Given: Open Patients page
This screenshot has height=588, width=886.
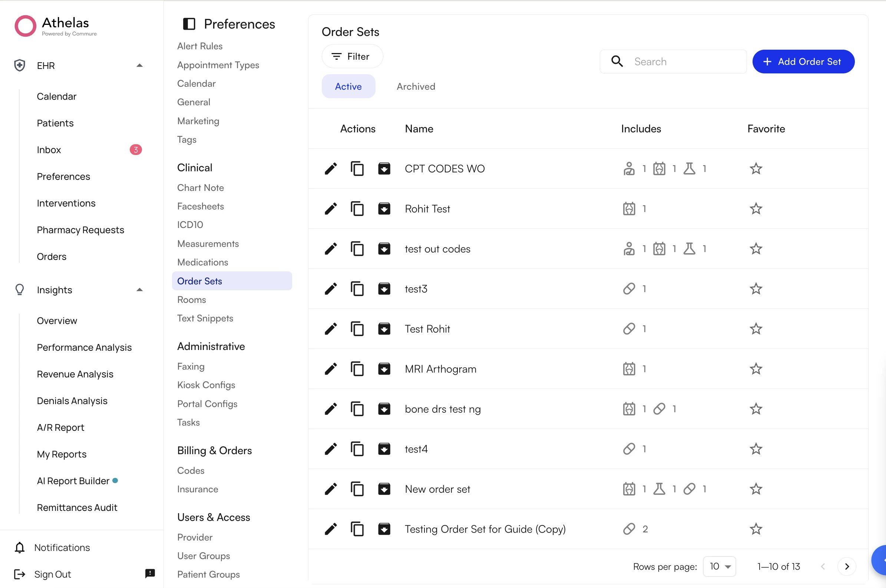Looking at the screenshot, I should click(55, 123).
